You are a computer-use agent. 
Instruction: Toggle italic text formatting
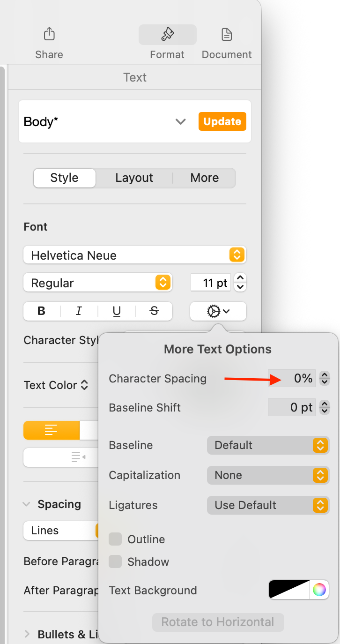(x=79, y=311)
